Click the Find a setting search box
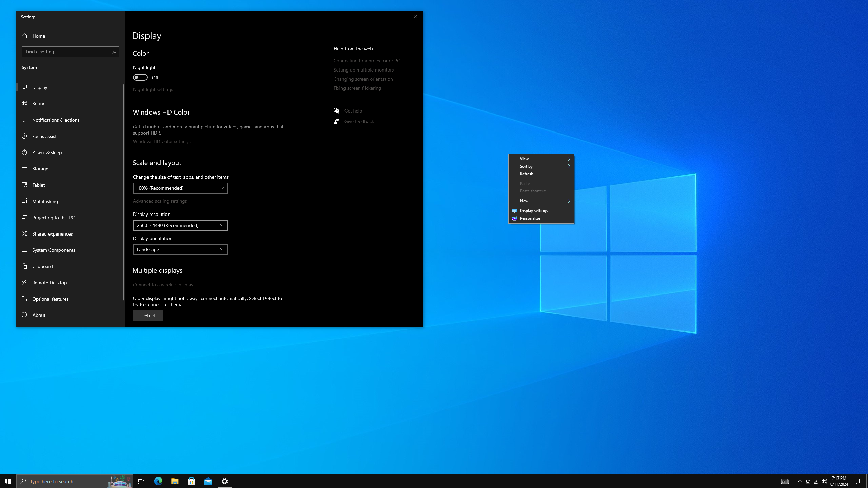The width and height of the screenshot is (868, 488). coord(67,52)
